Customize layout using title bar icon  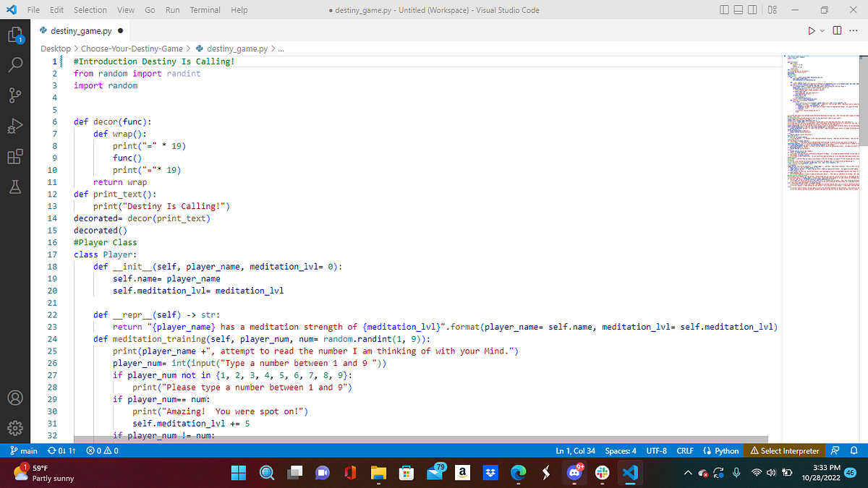772,10
